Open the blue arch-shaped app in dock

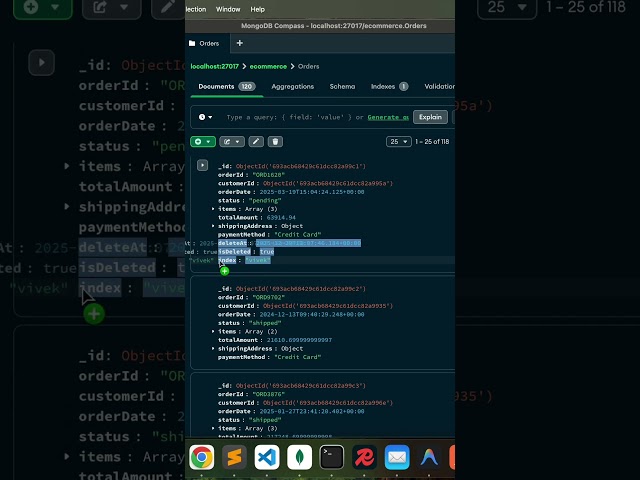coord(429,457)
